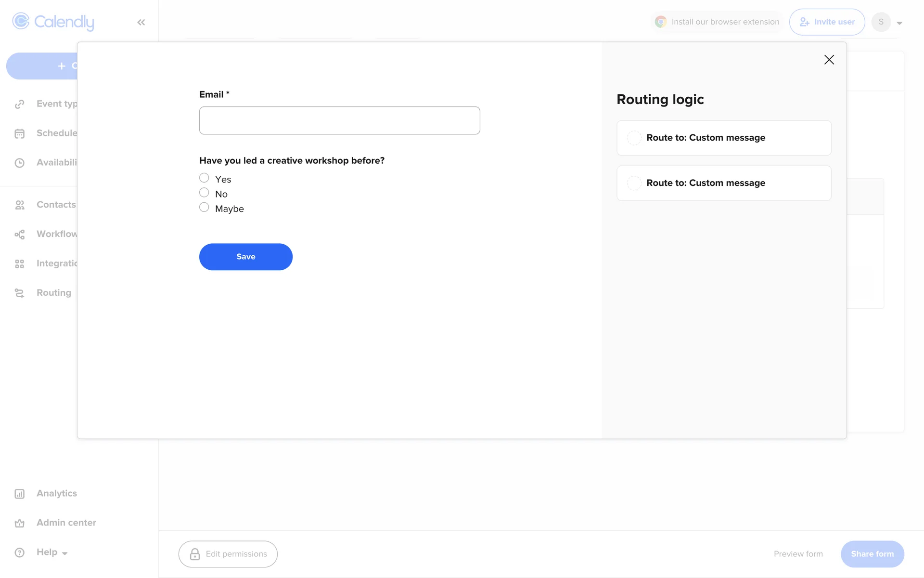
Task: Select the No radio option
Action: click(204, 193)
